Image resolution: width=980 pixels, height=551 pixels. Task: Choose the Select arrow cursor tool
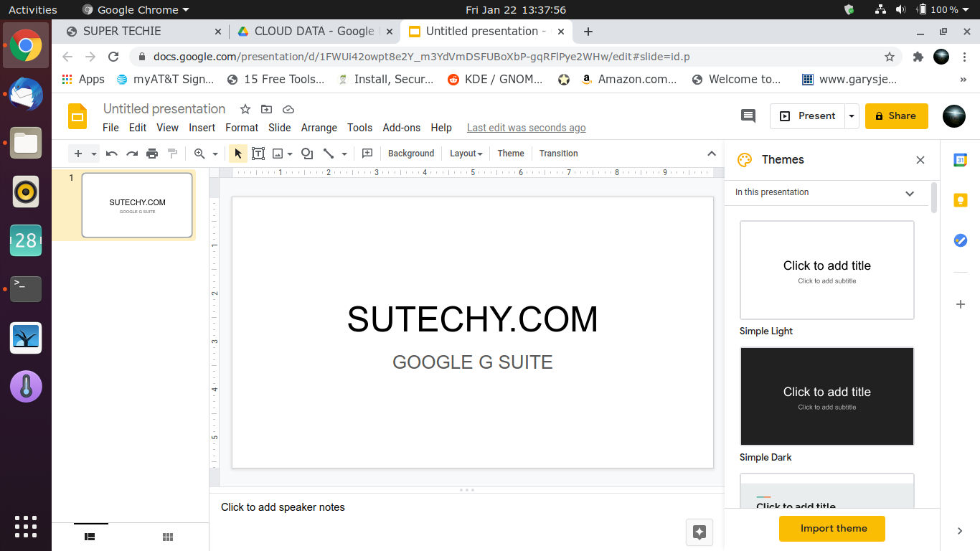[238, 154]
